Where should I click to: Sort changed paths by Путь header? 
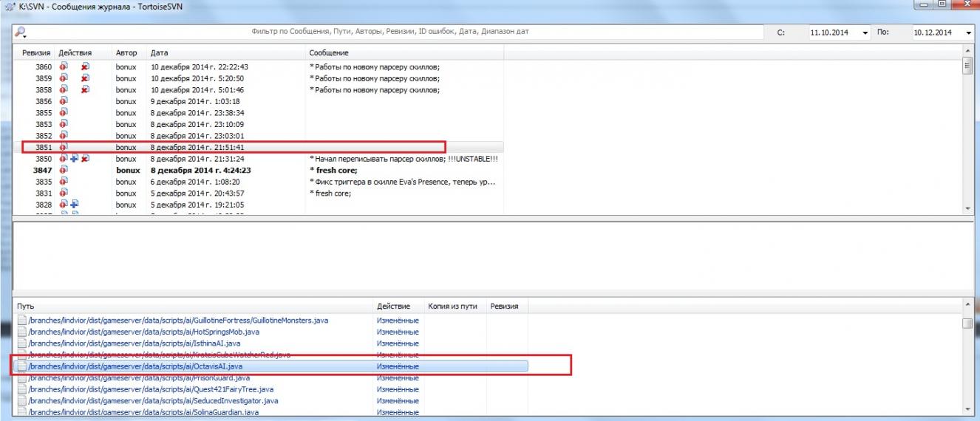(25, 306)
